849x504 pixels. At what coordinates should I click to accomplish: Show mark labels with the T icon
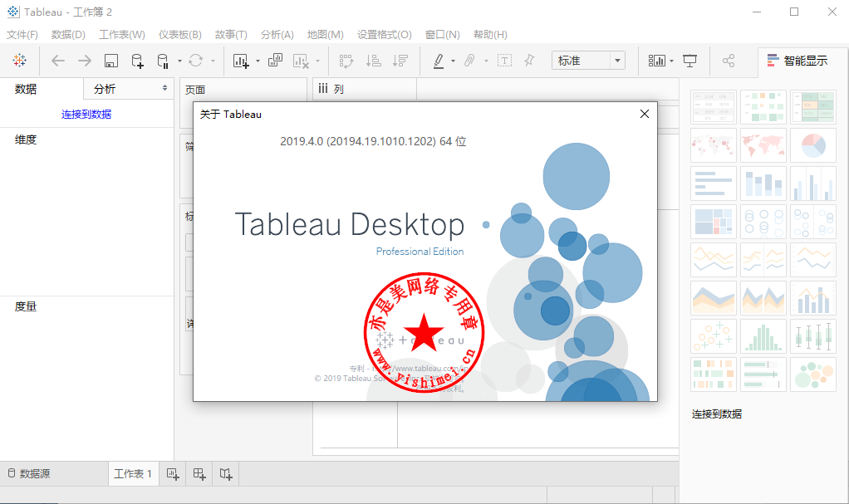(504, 61)
